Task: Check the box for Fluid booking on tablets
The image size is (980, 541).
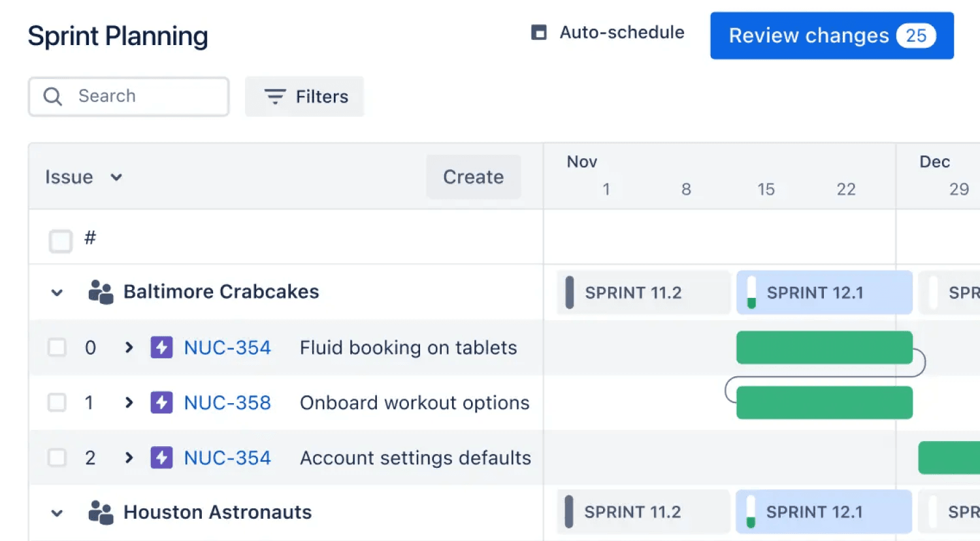Action: click(57, 348)
